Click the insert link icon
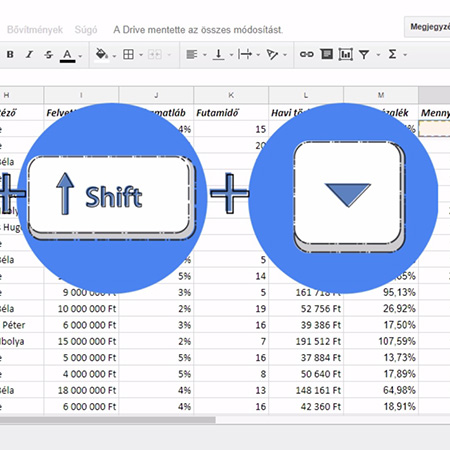 pos(307,54)
